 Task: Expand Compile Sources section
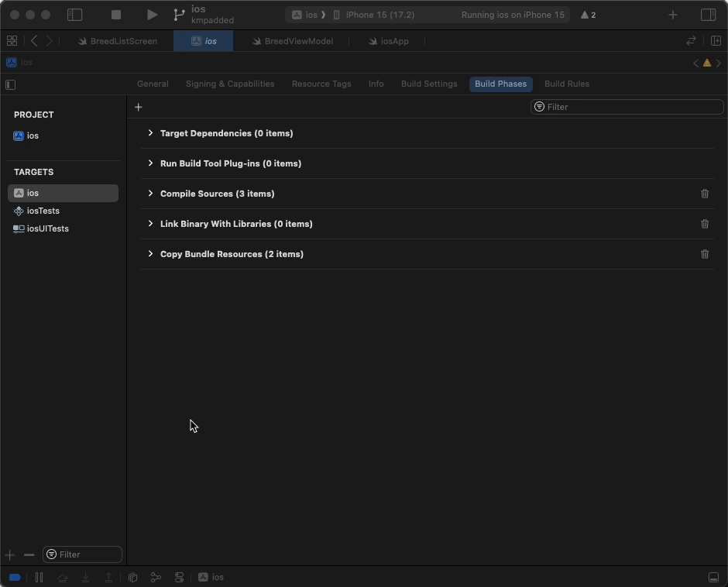click(150, 193)
